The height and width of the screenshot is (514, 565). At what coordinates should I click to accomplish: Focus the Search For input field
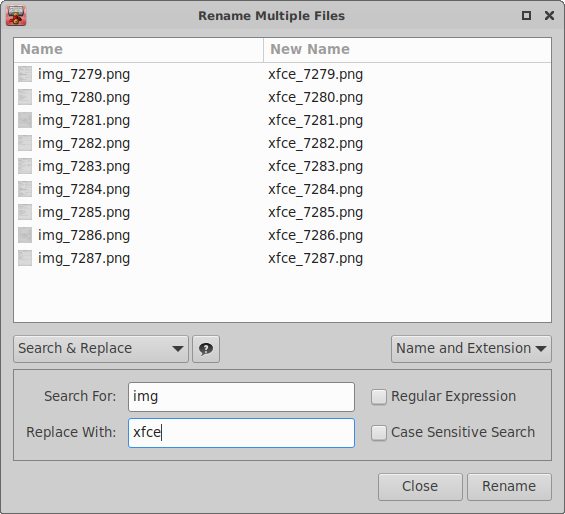point(241,397)
